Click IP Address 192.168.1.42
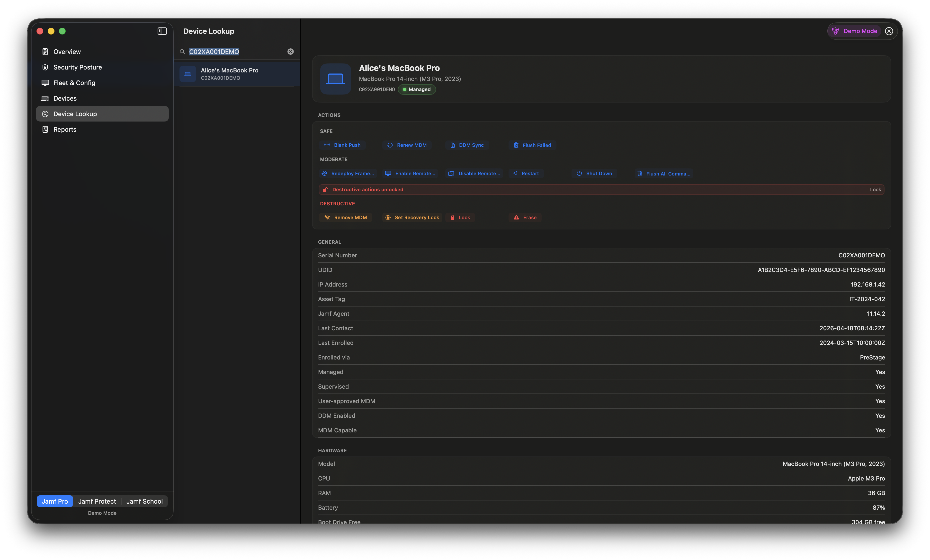This screenshot has height=560, width=930. click(867, 284)
